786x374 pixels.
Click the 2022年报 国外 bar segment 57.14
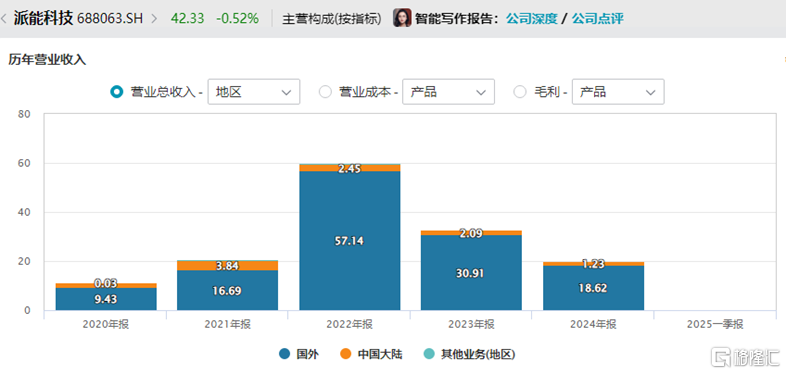pos(350,241)
